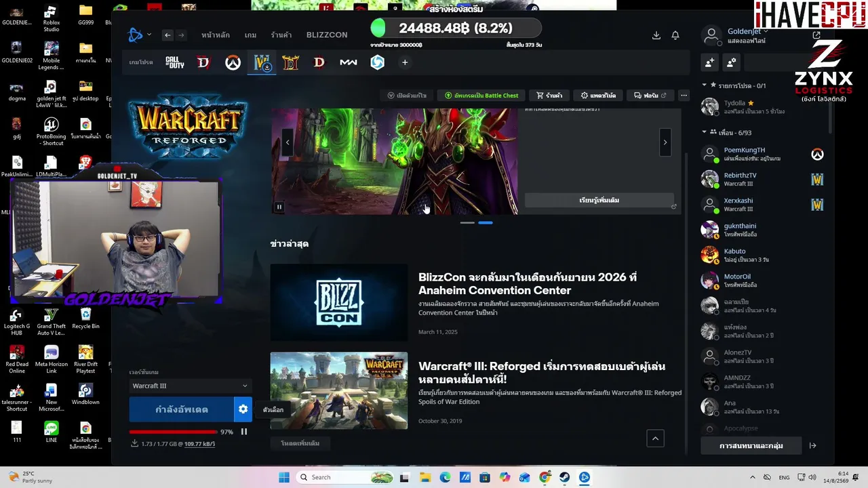Viewport: 868px width, 488px height.
Task: Show hidden system tray icons
Action: [752, 477]
